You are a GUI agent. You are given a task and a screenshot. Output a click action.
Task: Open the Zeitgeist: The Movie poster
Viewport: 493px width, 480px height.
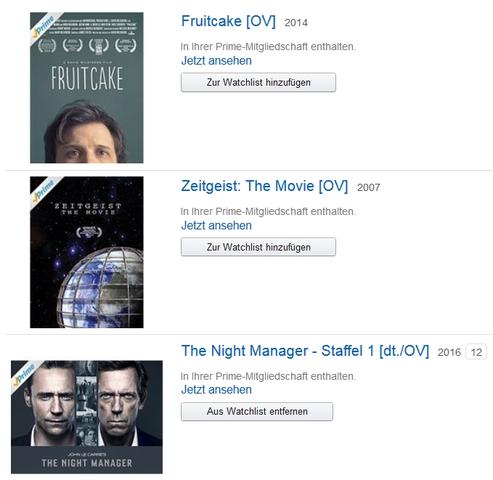click(87, 252)
